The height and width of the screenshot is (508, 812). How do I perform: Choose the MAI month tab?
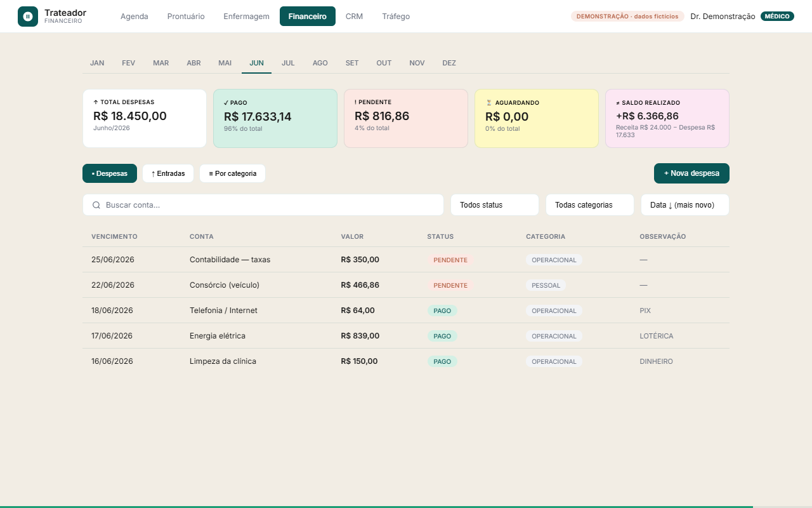point(225,63)
